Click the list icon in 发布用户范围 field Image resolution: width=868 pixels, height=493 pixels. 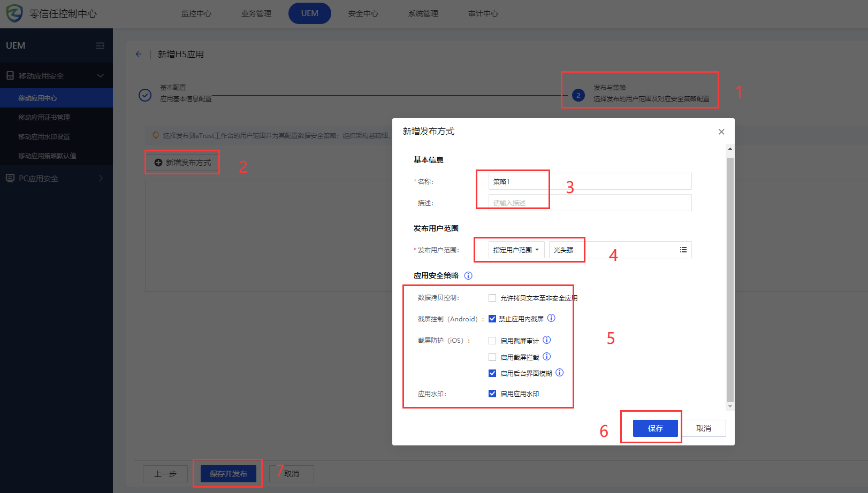coord(683,250)
